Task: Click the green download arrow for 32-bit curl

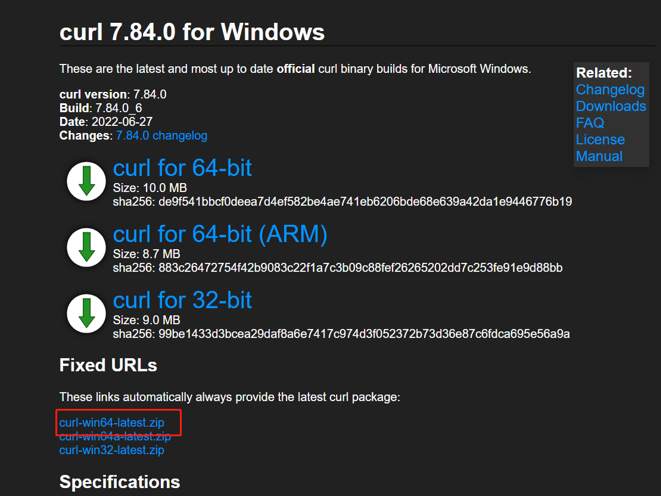Action: point(86,314)
